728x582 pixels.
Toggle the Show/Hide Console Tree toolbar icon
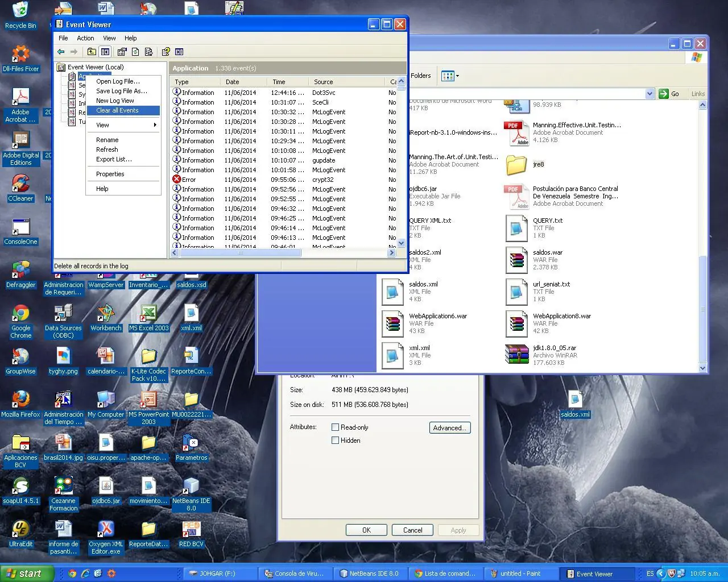tap(105, 52)
